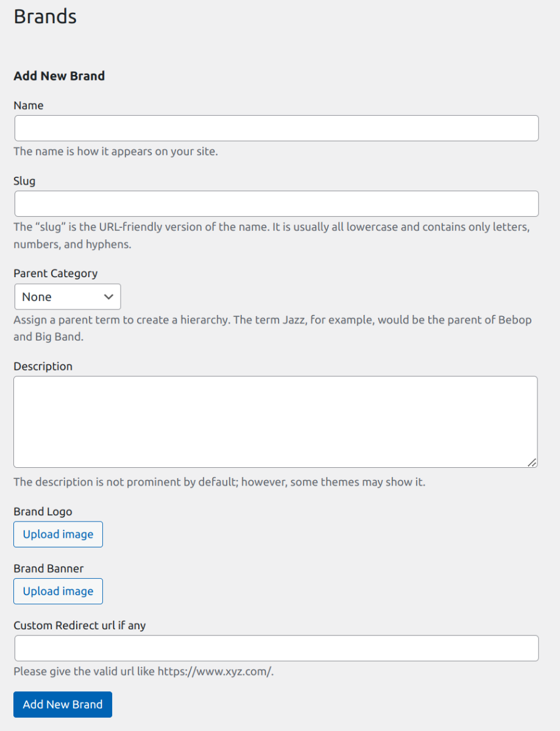Click the Custom Redirect url input field
This screenshot has height=731, width=560.
(x=276, y=648)
